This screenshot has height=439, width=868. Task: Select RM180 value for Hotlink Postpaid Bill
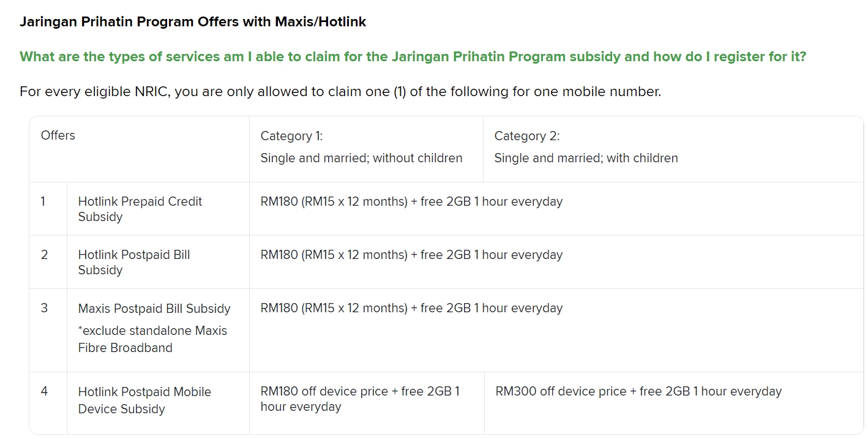pos(411,255)
